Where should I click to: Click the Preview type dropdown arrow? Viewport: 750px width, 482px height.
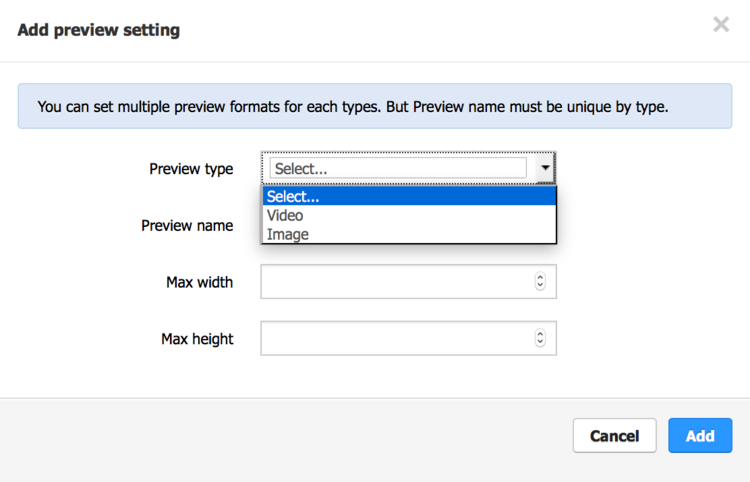coord(545,168)
